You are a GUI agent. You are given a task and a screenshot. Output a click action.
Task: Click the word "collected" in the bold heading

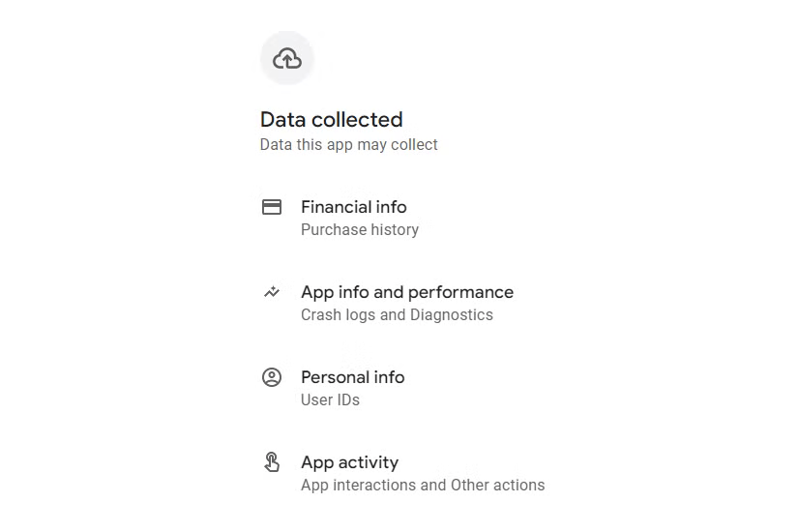[x=357, y=120]
